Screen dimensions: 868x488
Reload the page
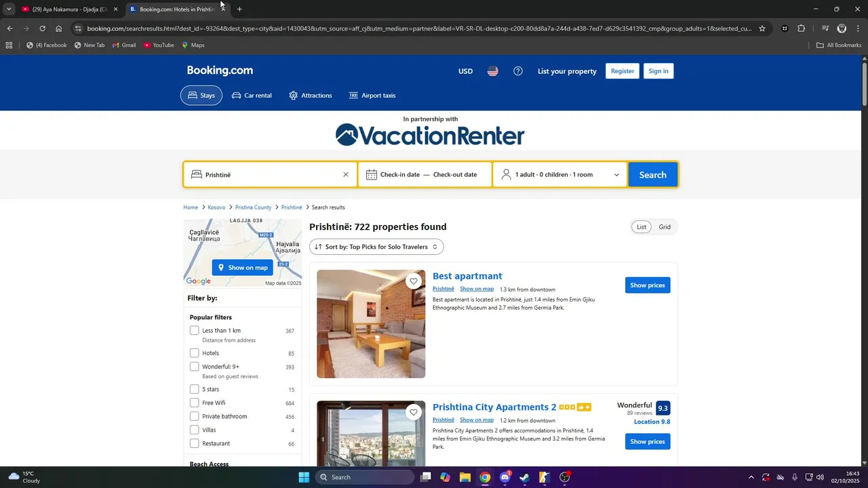[x=42, y=28]
